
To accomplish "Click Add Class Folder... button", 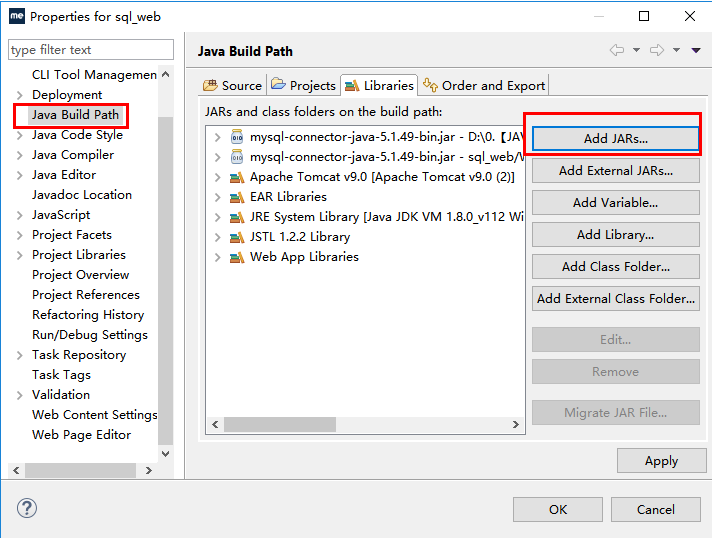I will [x=615, y=267].
